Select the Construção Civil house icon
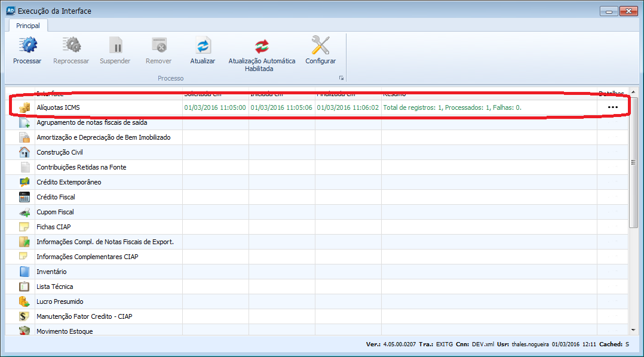 click(24, 152)
